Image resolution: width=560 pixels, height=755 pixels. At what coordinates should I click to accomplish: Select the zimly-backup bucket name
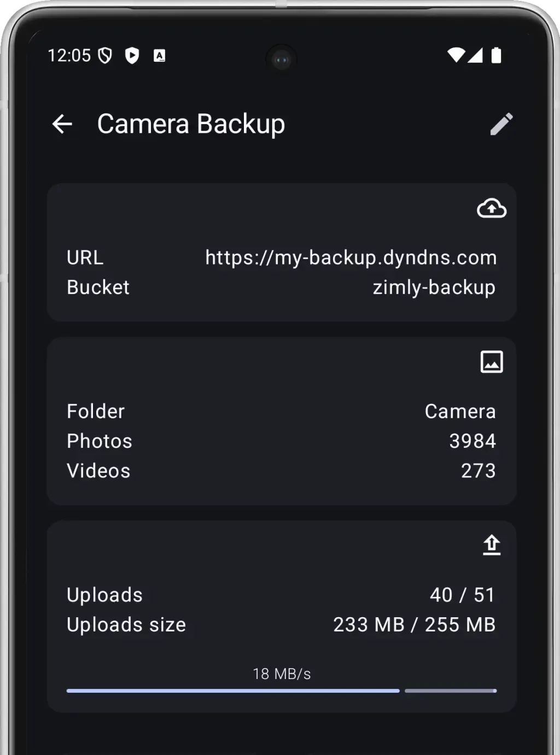pos(435,286)
